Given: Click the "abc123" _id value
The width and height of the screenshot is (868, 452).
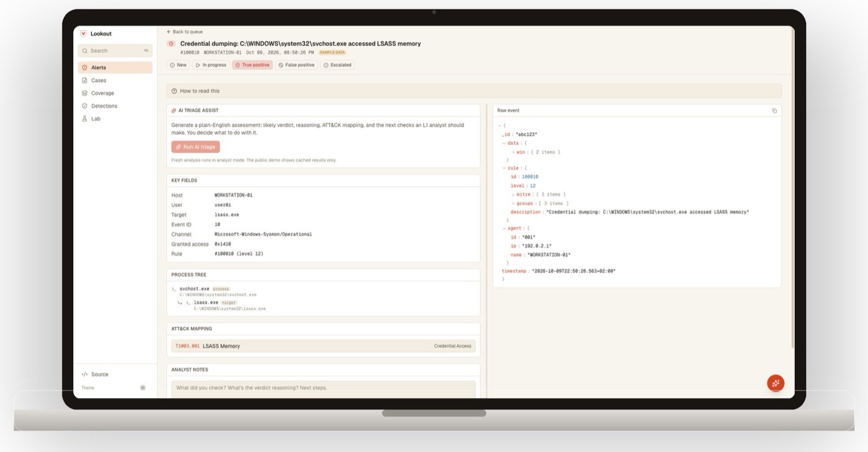Looking at the screenshot, I should [526, 135].
